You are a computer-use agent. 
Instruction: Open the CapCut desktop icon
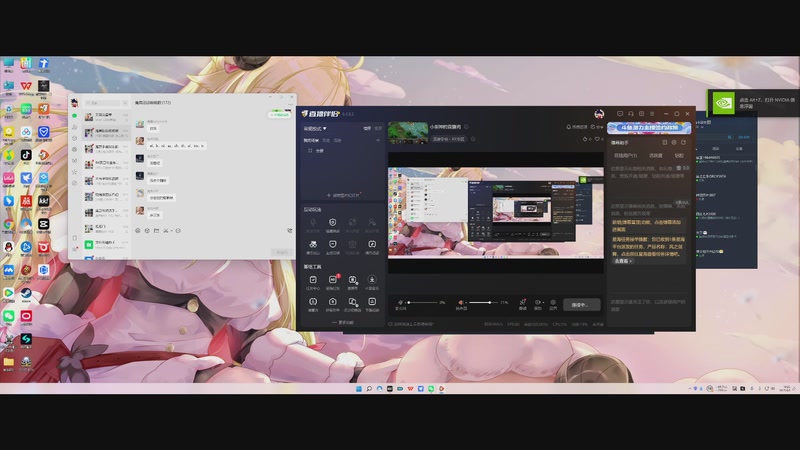click(43, 224)
